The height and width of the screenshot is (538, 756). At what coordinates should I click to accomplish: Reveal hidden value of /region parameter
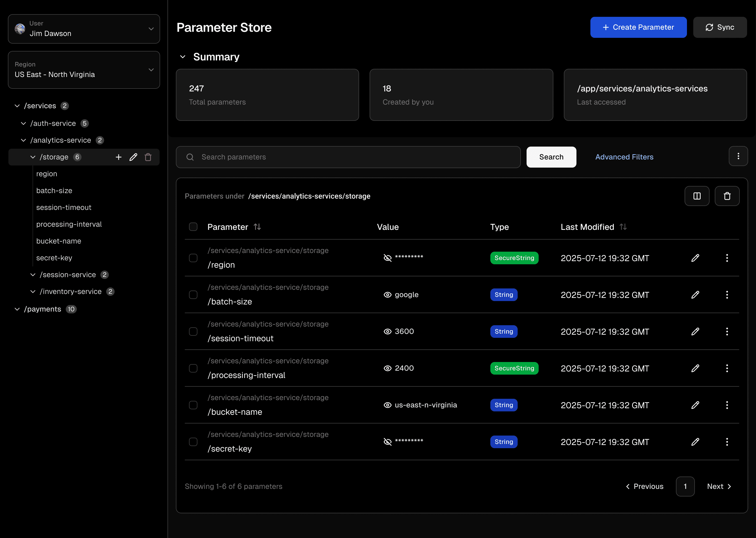click(x=387, y=258)
